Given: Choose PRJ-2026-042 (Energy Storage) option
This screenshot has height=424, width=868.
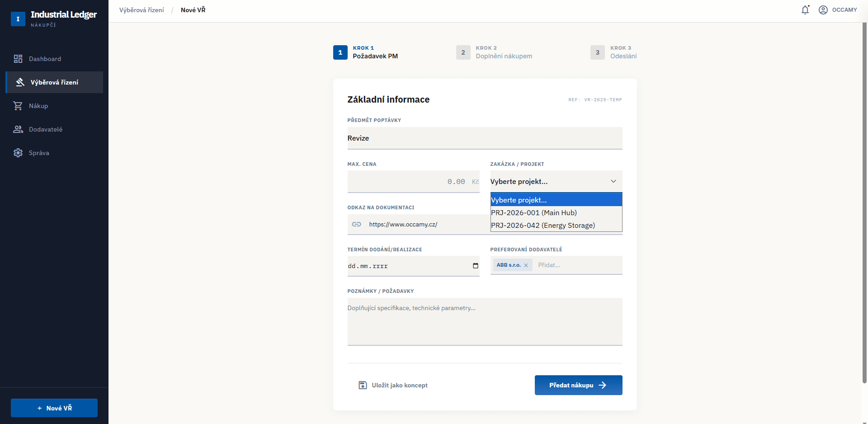Looking at the screenshot, I should pos(543,225).
